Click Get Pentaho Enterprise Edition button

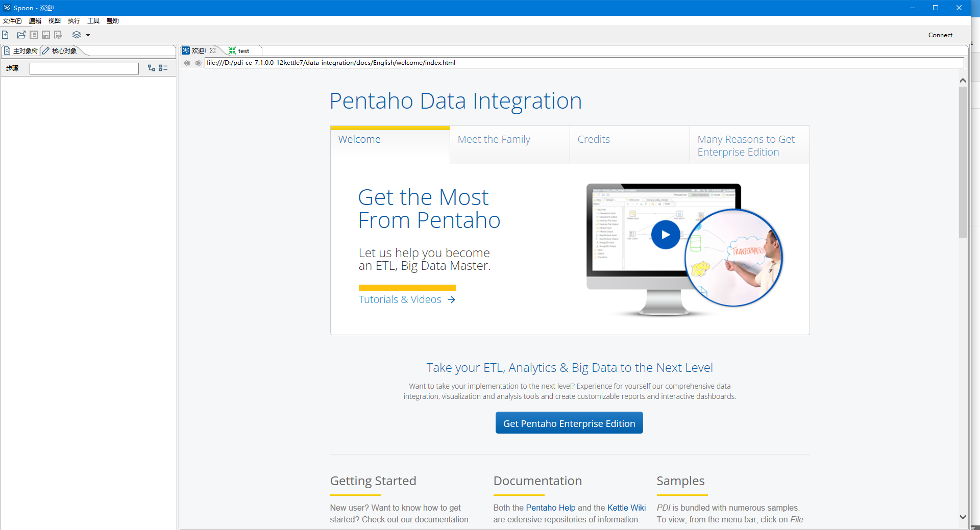point(569,423)
